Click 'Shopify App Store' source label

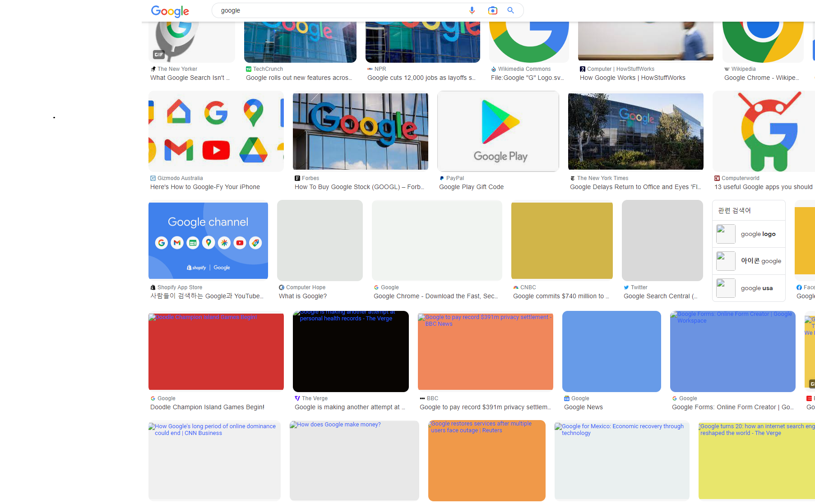[180, 287]
